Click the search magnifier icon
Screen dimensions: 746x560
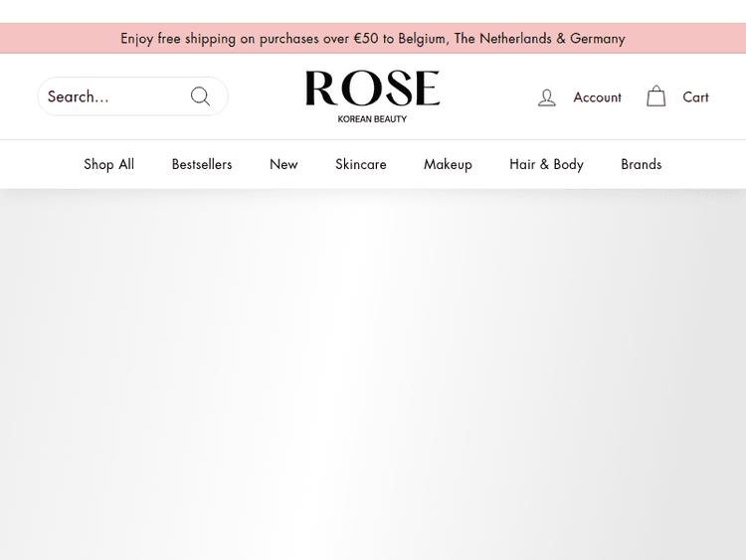pyautogui.click(x=200, y=96)
